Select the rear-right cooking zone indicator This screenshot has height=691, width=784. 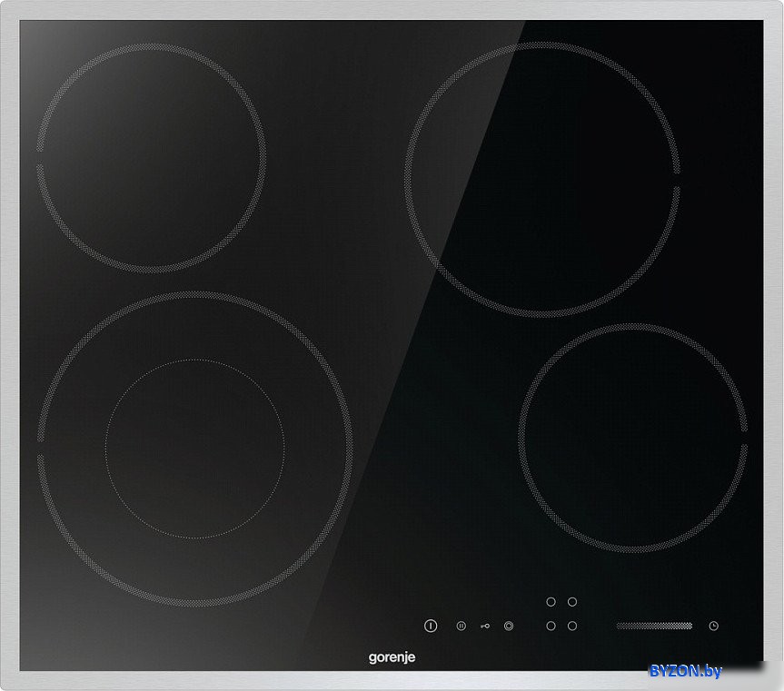[572, 602]
